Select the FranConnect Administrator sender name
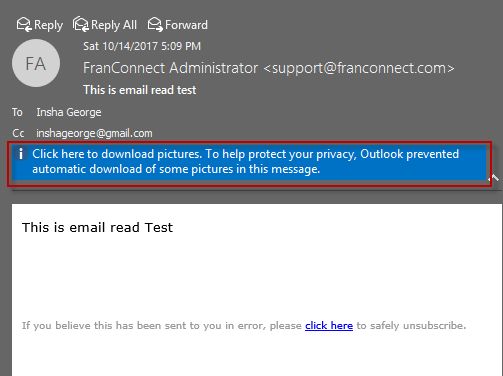Image resolution: width=503 pixels, height=376 pixels. 170,68
